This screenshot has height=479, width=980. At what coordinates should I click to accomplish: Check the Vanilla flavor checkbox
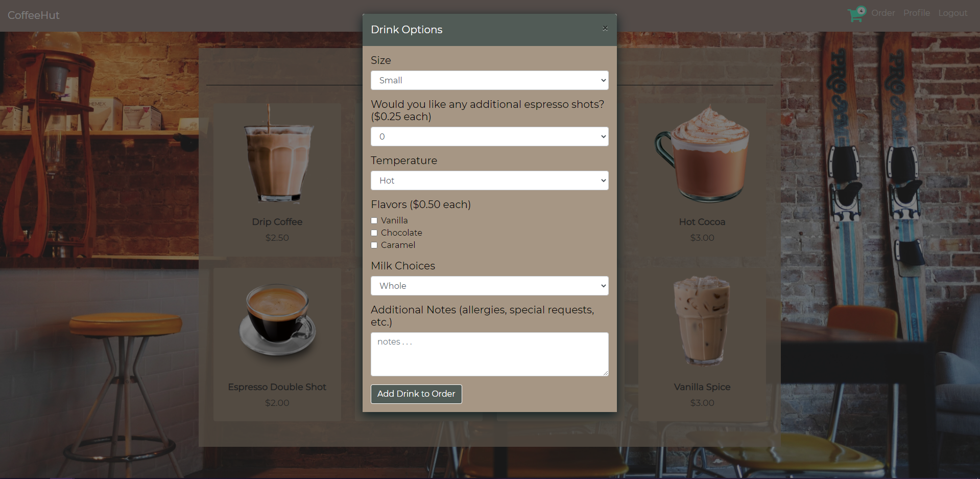pos(374,220)
